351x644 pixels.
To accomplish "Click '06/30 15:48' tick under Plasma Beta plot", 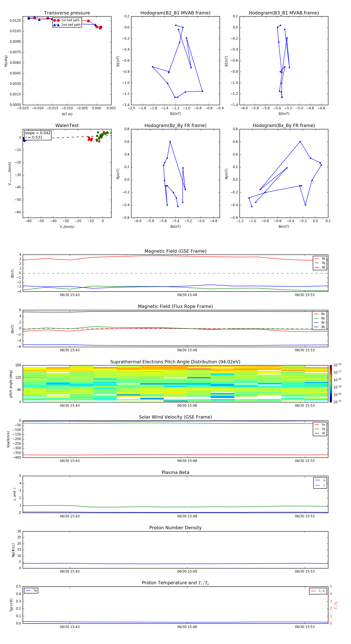I will click(187, 516).
